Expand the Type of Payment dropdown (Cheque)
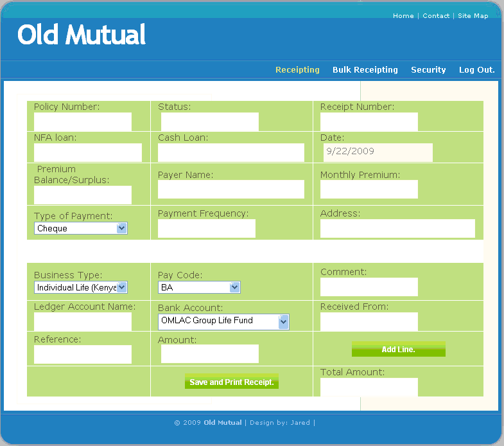 click(x=81, y=228)
